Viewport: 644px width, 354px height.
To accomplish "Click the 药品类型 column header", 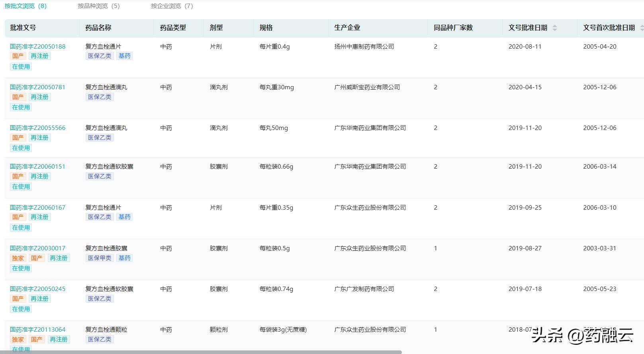I will tap(173, 28).
